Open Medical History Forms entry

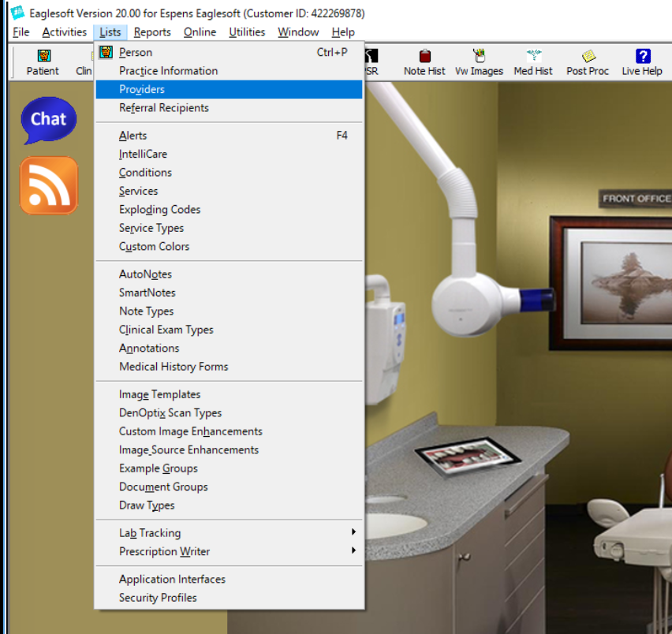pyautogui.click(x=229, y=366)
